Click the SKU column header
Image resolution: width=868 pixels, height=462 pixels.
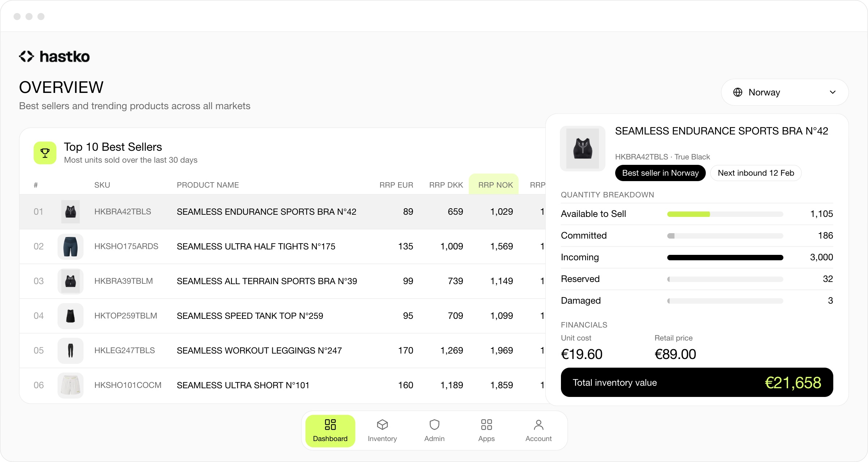(102, 185)
